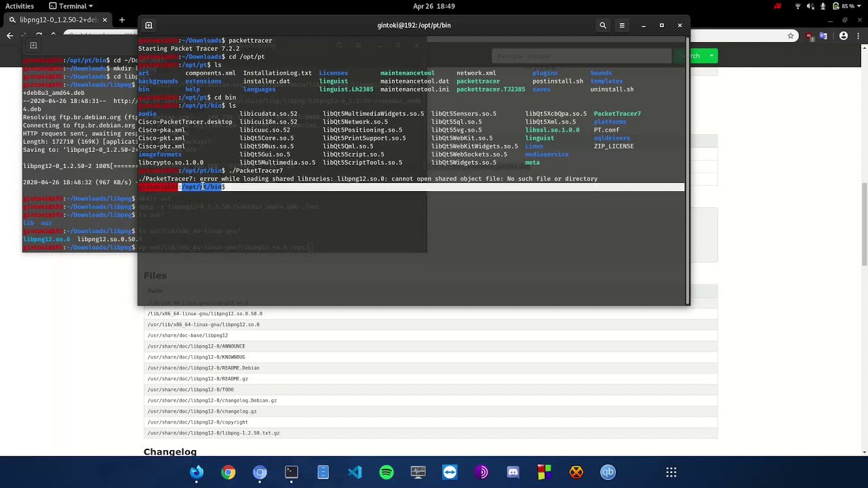Launch Discord from the dock
The width and height of the screenshot is (868, 488).
pos(513,472)
